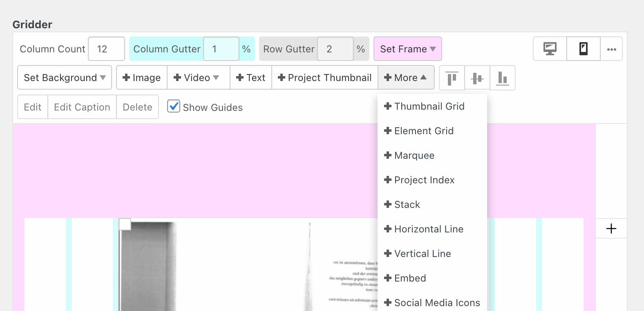The width and height of the screenshot is (644, 311).
Task: Switch to phone view icon
Action: (x=584, y=49)
